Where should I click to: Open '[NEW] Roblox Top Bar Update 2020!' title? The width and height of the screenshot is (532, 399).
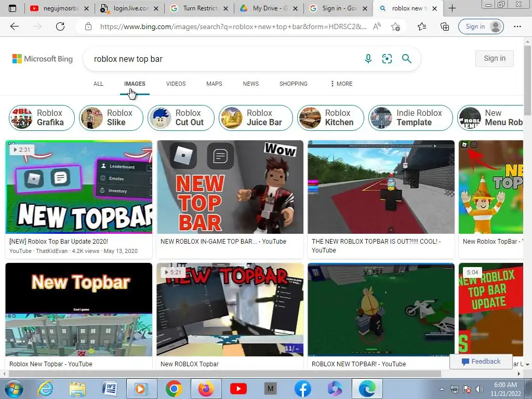pyautogui.click(x=59, y=241)
